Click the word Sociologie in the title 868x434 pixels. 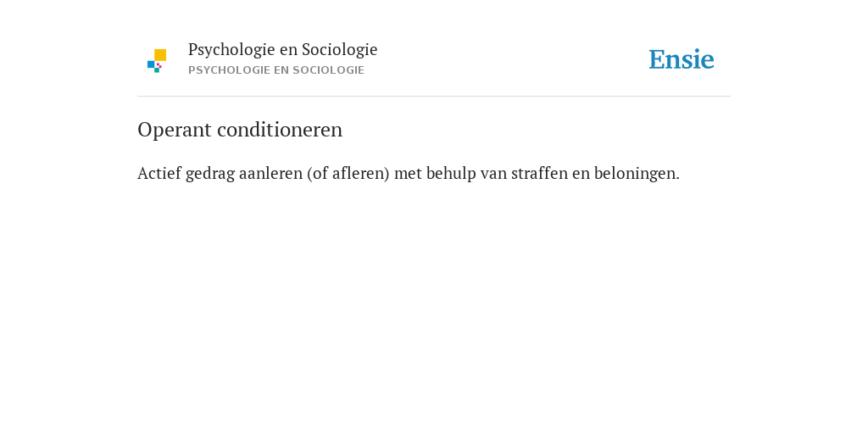339,50
